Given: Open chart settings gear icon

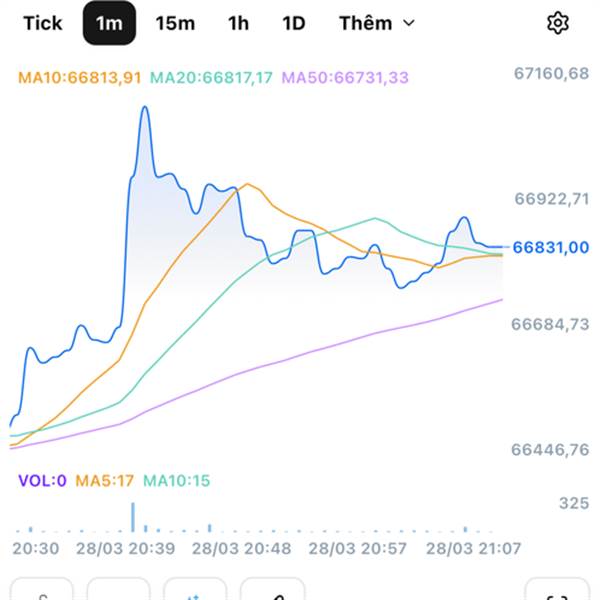Looking at the screenshot, I should coord(557,23).
